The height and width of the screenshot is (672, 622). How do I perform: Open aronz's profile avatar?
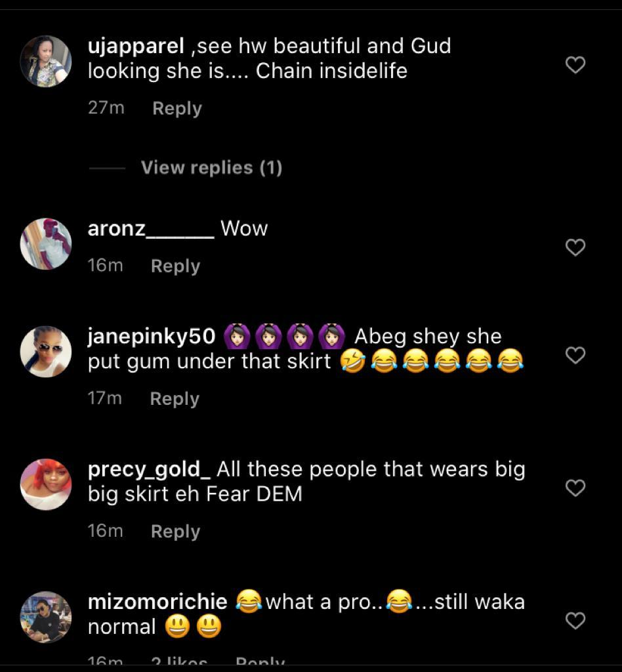pyautogui.click(x=45, y=244)
